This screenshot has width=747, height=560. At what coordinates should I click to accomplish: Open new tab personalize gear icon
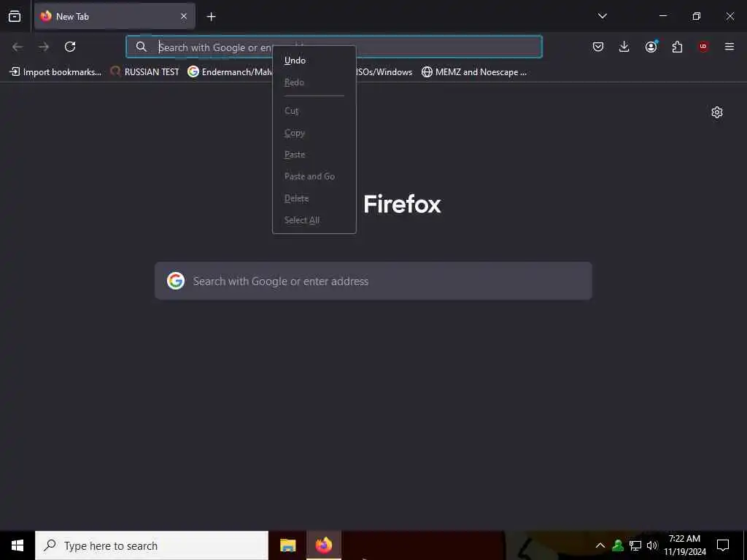pyautogui.click(x=717, y=112)
